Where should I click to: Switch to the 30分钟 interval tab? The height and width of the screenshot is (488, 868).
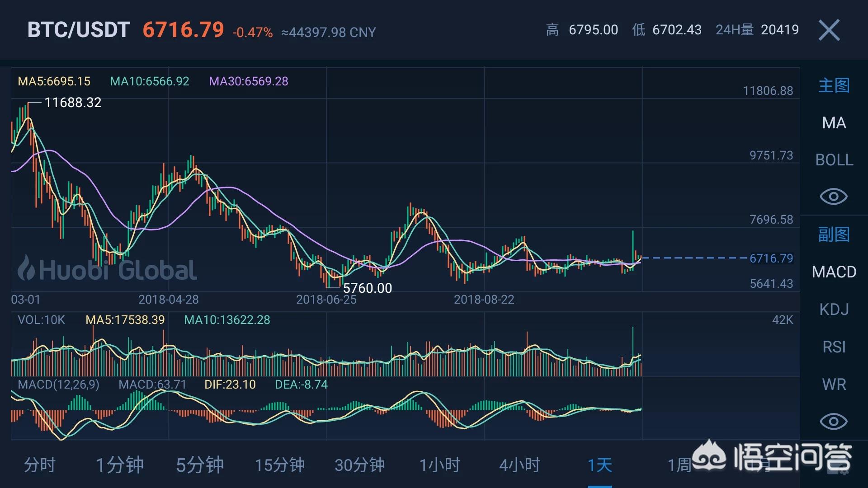[360, 465]
